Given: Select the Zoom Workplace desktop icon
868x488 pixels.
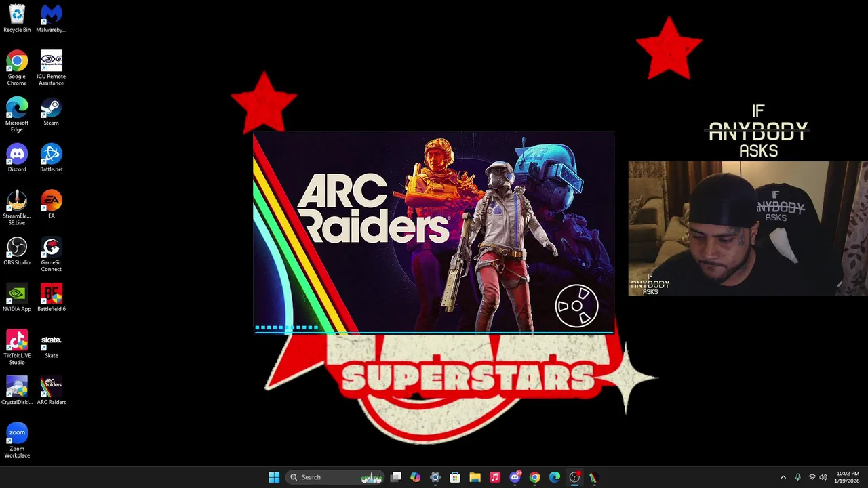Looking at the screenshot, I should click(x=17, y=441).
